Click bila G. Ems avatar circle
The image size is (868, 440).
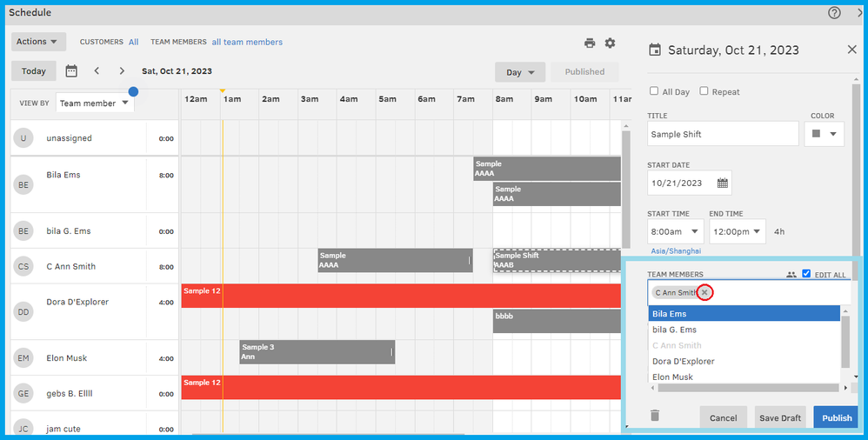(23, 230)
